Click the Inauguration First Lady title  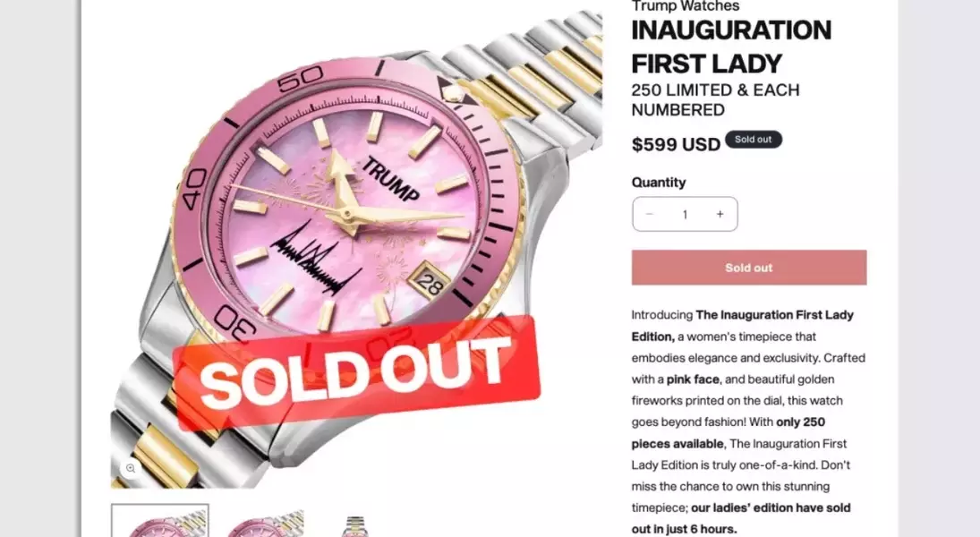[x=731, y=47]
